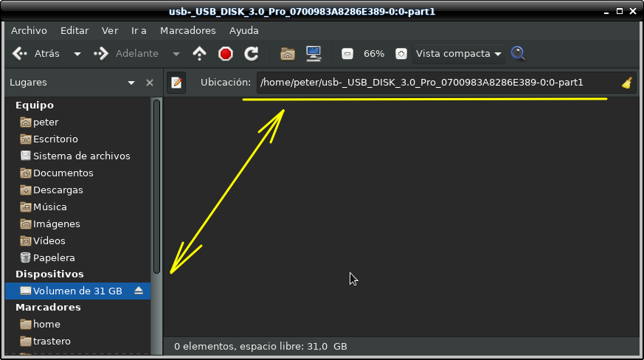Reload the current folder
The image size is (644, 360).
(252, 53)
